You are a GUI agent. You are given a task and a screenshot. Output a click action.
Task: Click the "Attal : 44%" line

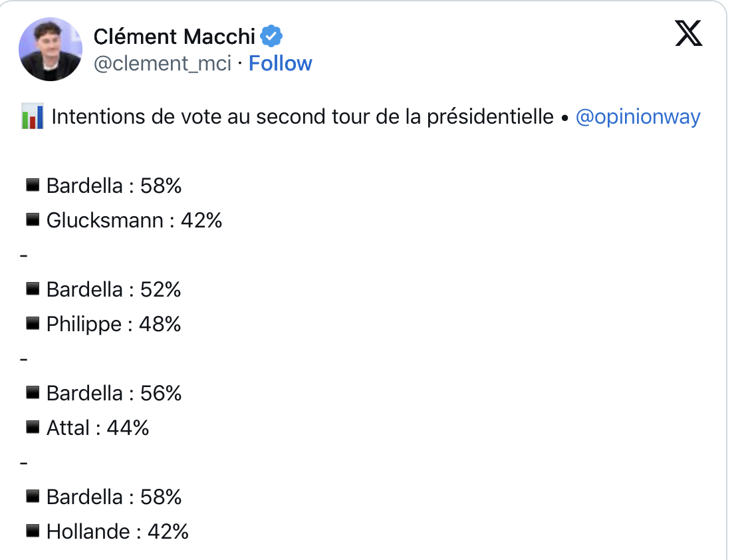click(x=98, y=428)
